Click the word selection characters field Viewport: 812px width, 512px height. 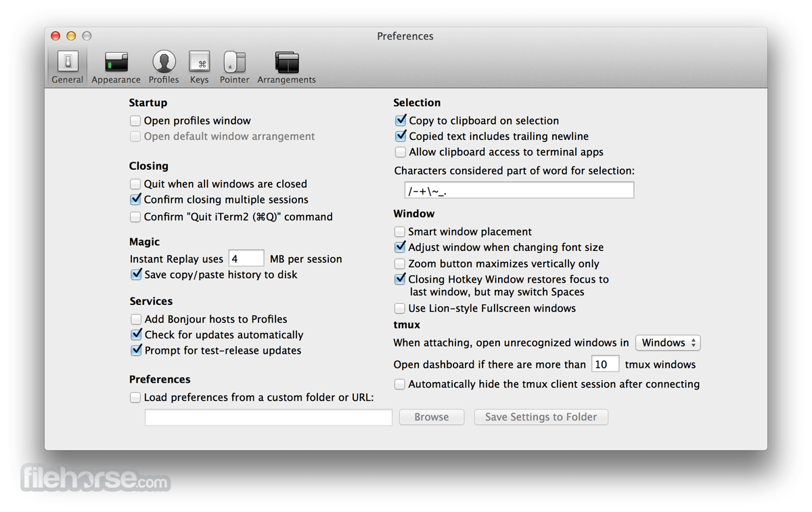[519, 190]
